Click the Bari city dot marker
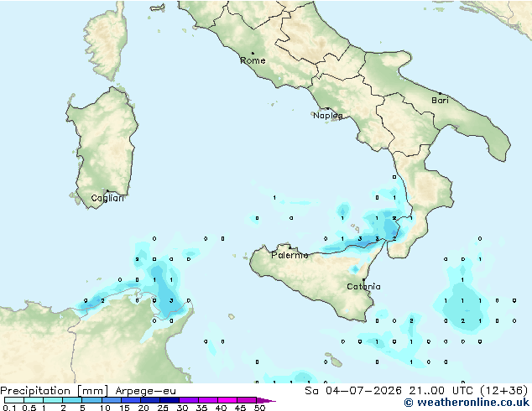The width and height of the screenshot is (532, 411). coord(440,93)
